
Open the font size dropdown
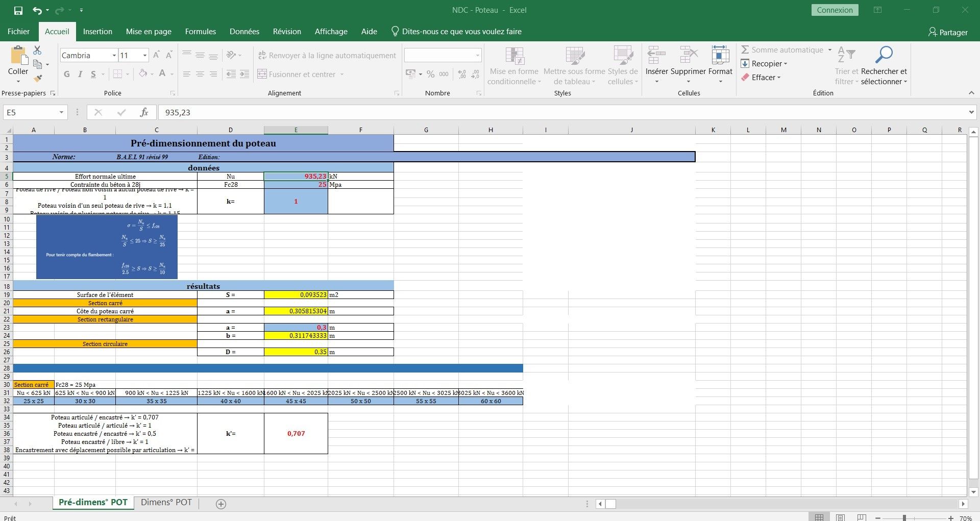click(x=145, y=56)
